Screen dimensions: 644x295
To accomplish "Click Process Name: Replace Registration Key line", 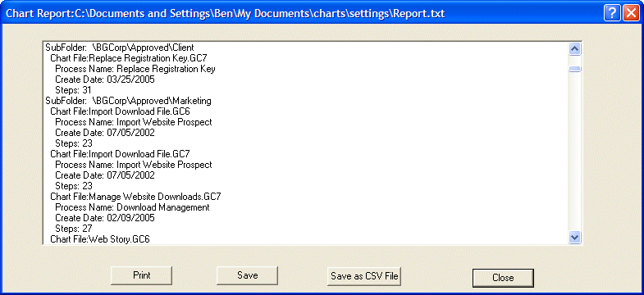I will (x=135, y=69).
